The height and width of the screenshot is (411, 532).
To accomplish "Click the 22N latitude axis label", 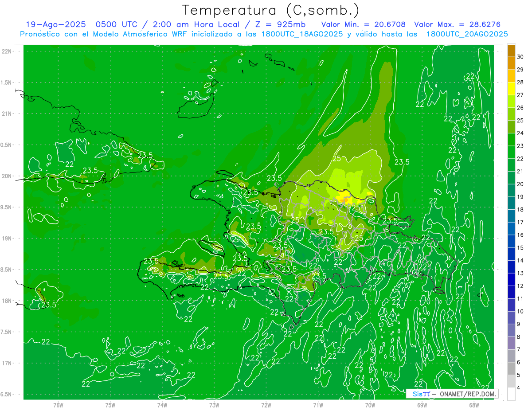I will click(7, 51).
